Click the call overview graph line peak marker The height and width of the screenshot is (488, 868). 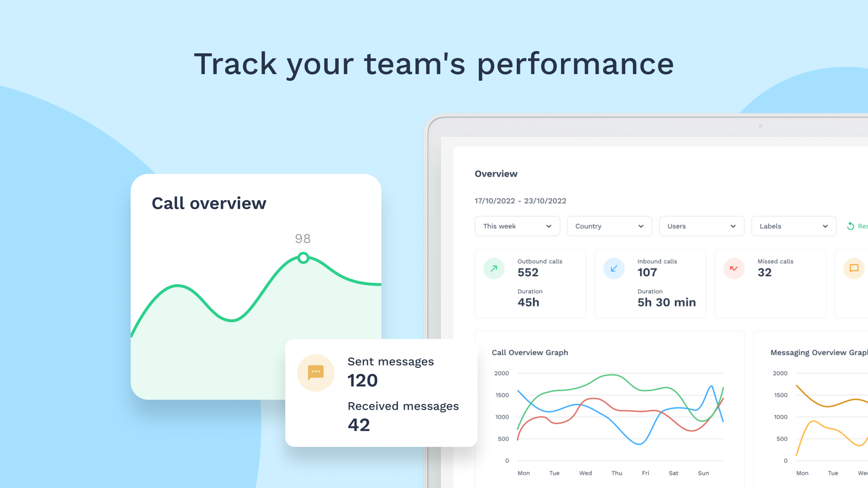click(x=303, y=256)
